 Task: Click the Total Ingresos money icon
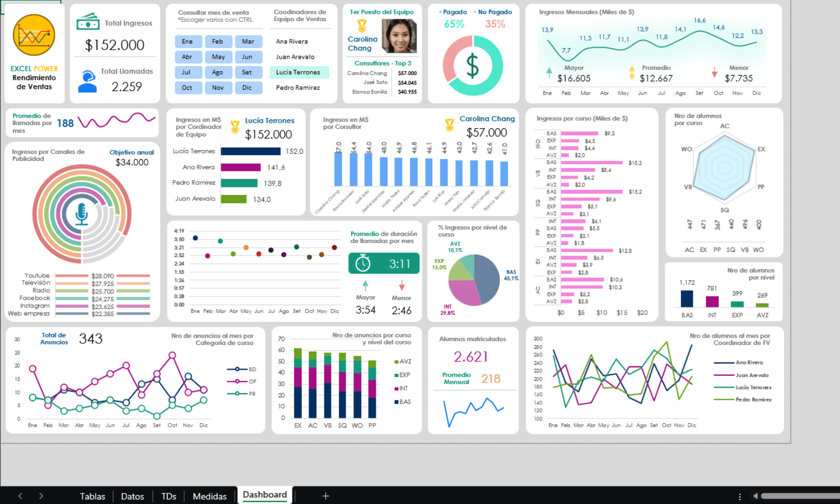point(88,22)
